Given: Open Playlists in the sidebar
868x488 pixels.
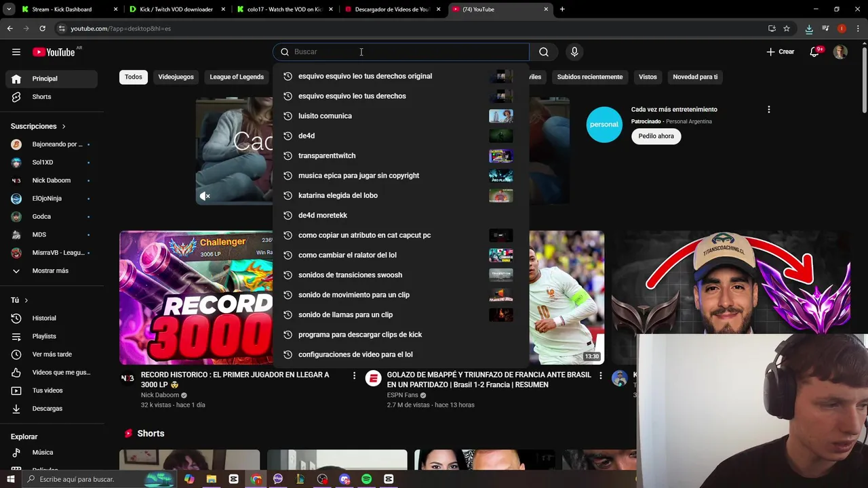Looking at the screenshot, I should click(x=51, y=337).
